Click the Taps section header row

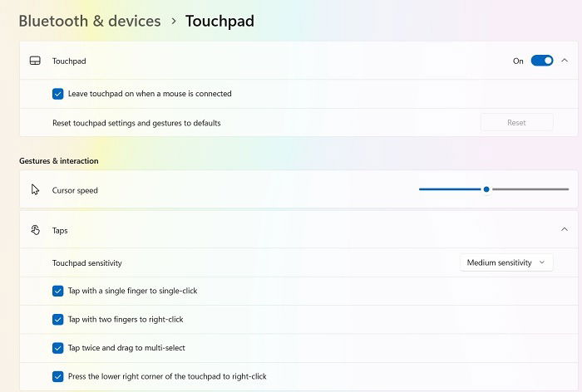click(x=298, y=230)
